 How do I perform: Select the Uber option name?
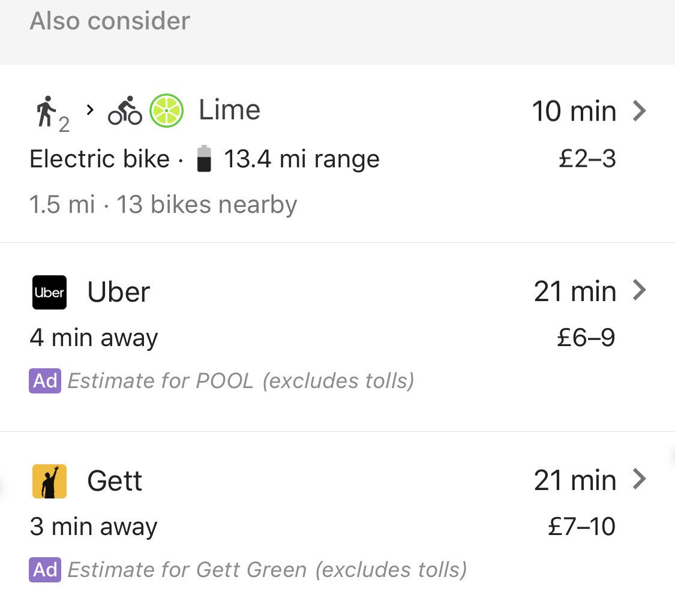coord(119,292)
